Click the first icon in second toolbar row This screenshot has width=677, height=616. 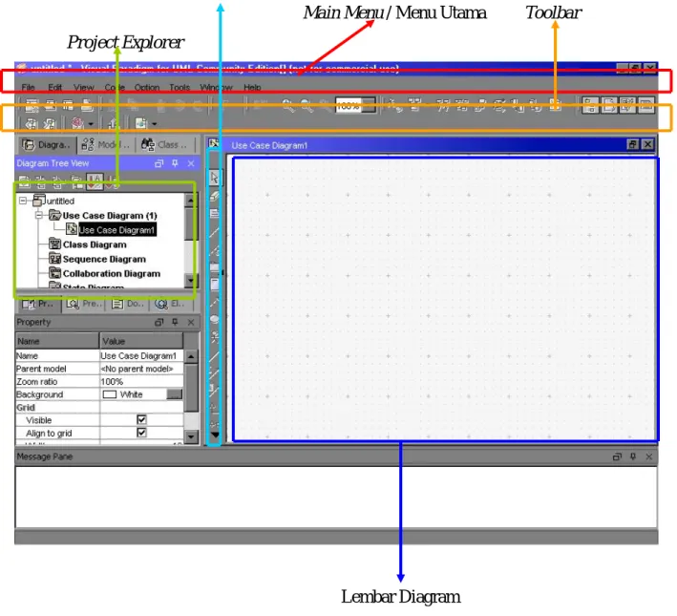[32, 124]
